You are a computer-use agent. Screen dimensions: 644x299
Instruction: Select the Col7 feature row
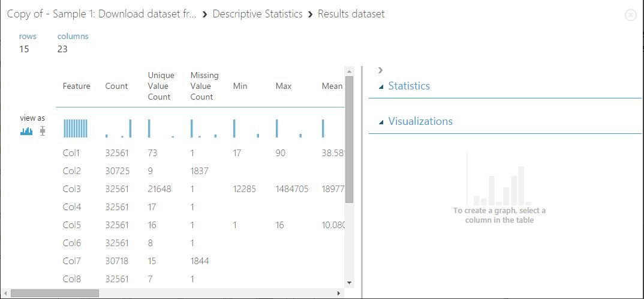(x=71, y=261)
